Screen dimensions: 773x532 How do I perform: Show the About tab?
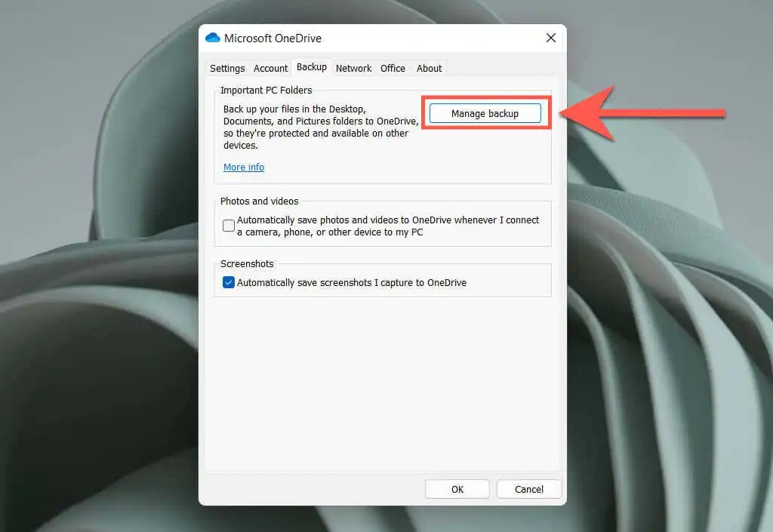429,68
